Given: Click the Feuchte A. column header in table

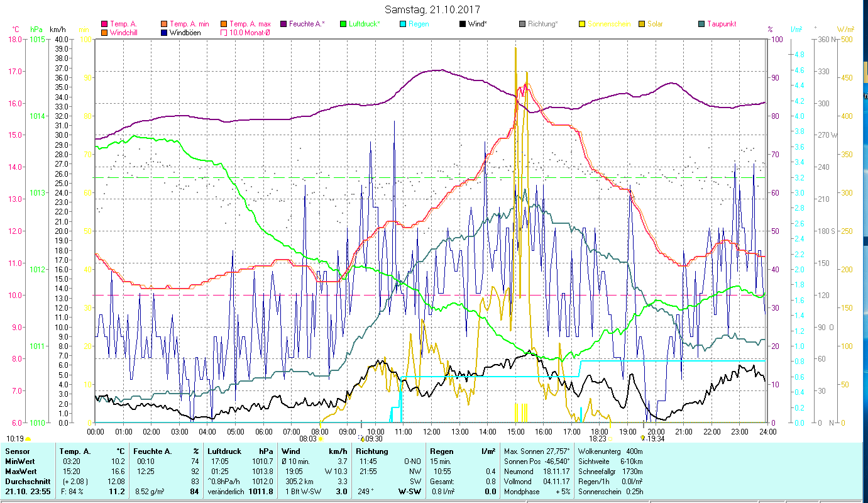Looking at the screenshot, I should point(154,451).
